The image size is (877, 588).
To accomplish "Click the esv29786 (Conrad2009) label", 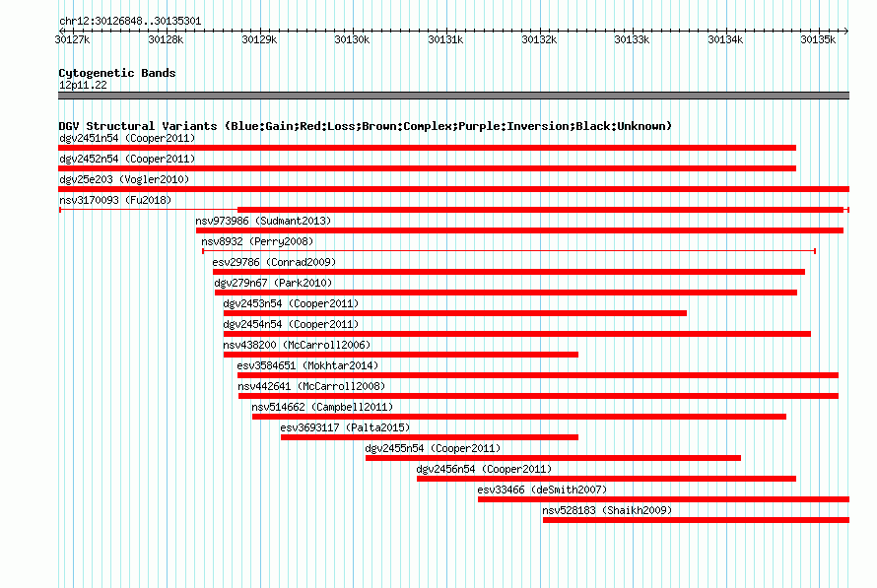I will 274,262.
